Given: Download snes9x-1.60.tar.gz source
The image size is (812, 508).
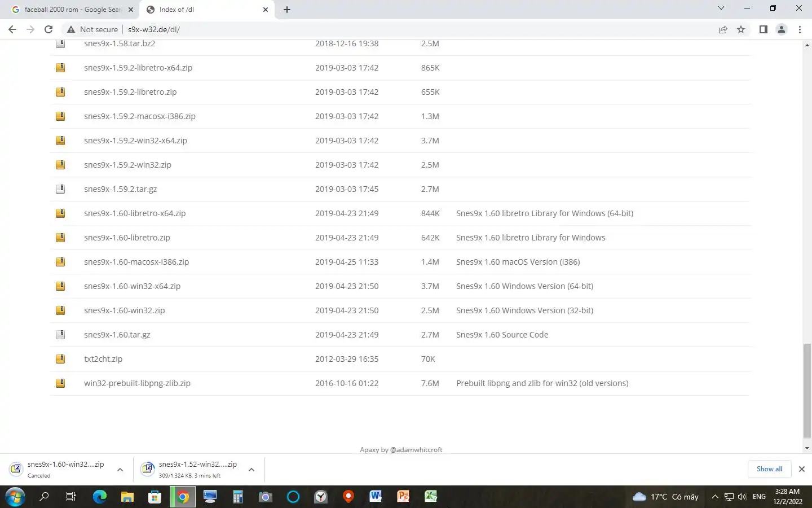Looking at the screenshot, I should pyautogui.click(x=117, y=335).
